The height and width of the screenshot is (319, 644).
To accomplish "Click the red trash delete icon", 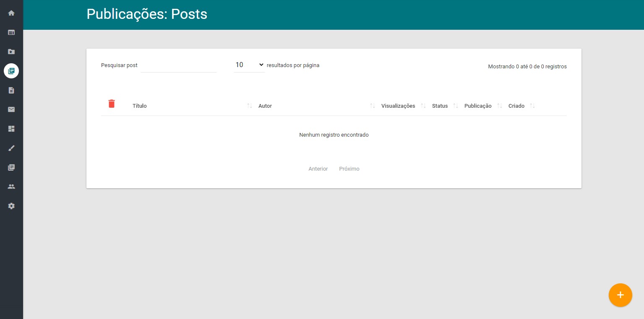I will pos(112,104).
